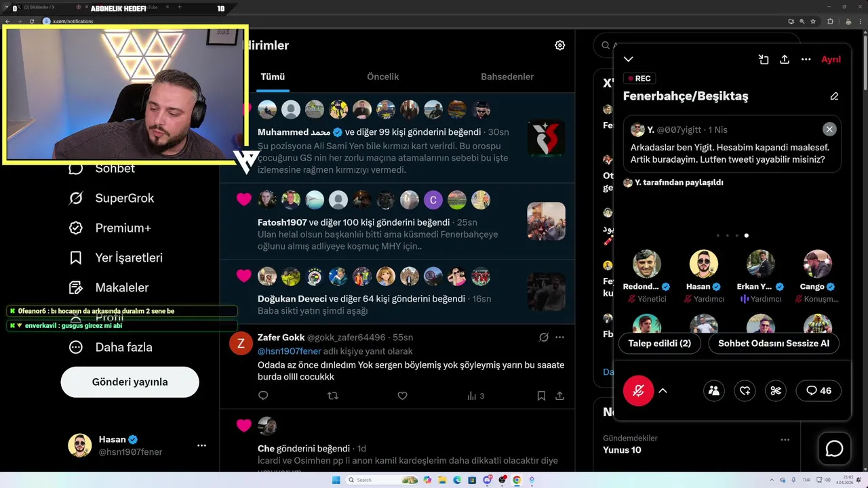Image resolution: width=868 pixels, height=488 pixels.
Task: Edit the Fenerbahçe/Beşiktaş Space title
Action: (834, 96)
